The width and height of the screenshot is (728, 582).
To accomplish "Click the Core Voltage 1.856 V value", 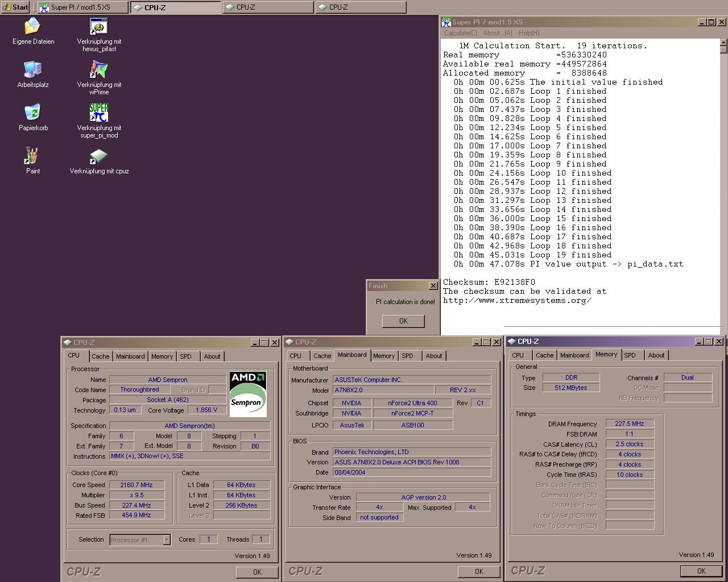I will tap(207, 410).
